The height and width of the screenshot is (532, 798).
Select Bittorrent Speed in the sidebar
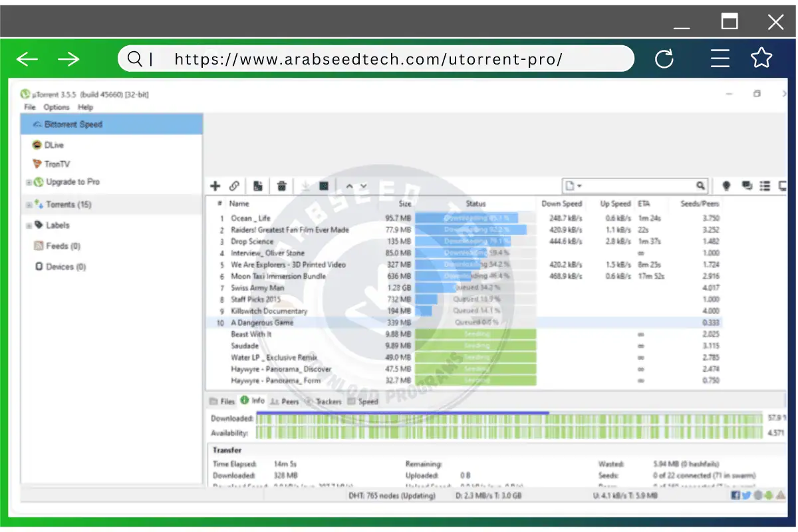[x=73, y=124]
